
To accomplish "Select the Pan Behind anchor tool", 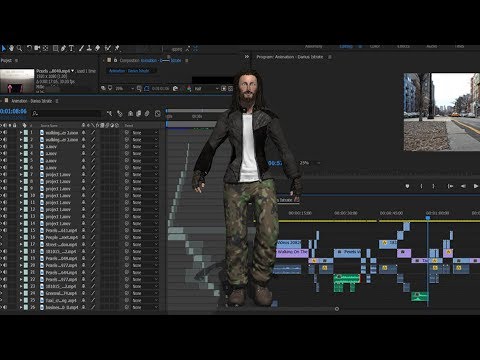I will pyautogui.click(x=45, y=48).
